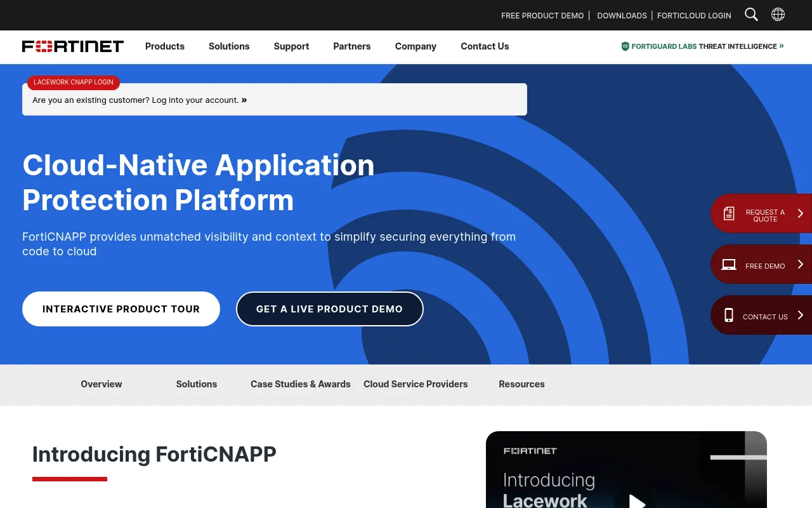
Task: Go to Free Product Demo link
Action: coord(542,15)
